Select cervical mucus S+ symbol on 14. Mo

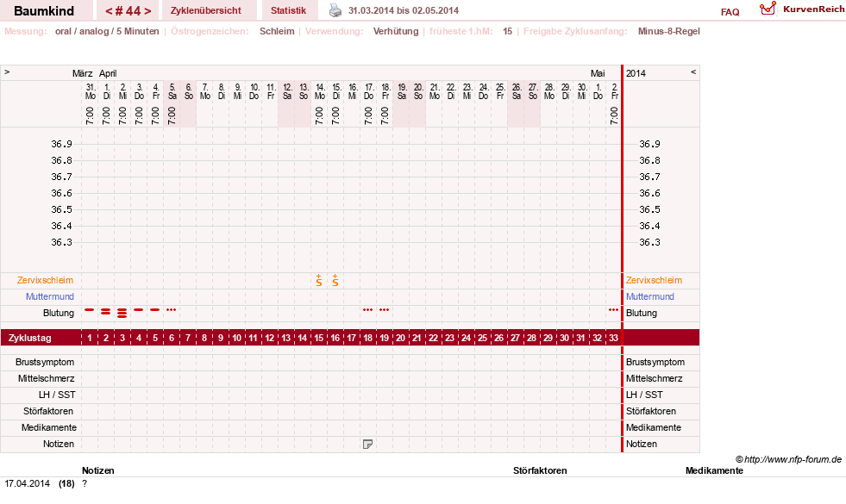pos(319,280)
